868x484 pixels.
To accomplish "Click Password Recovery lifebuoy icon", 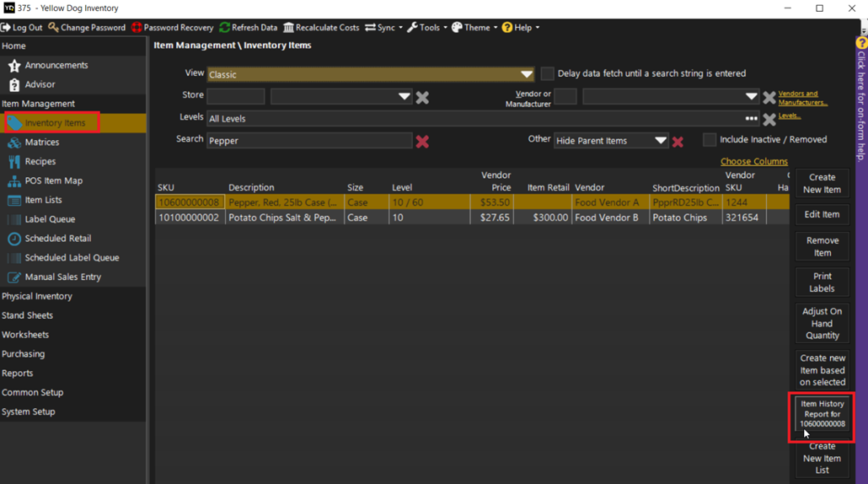I will tap(137, 28).
